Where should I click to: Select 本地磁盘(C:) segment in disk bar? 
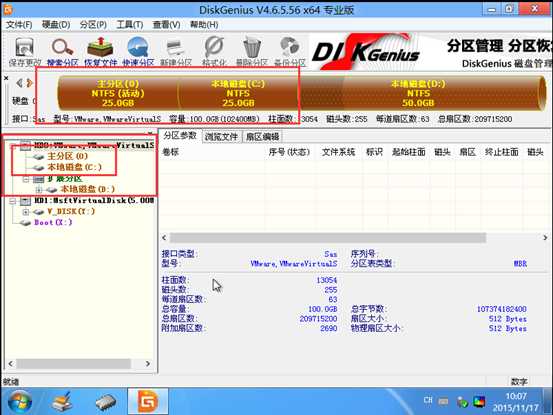tap(238, 93)
